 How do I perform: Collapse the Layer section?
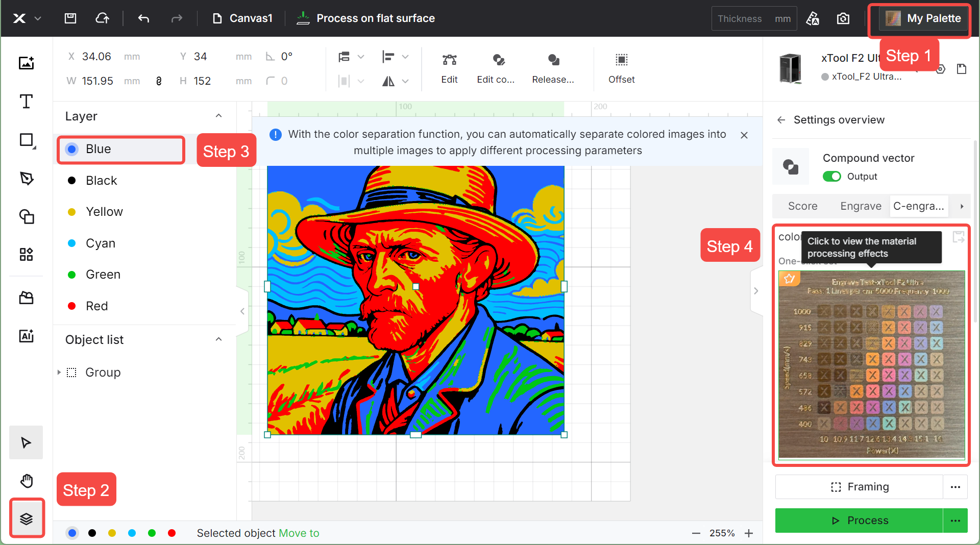pos(218,116)
